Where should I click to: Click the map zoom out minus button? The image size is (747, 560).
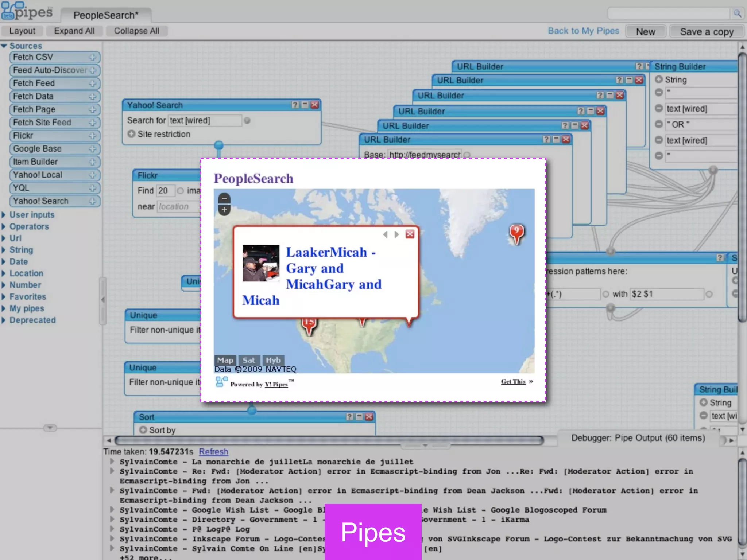click(x=224, y=199)
